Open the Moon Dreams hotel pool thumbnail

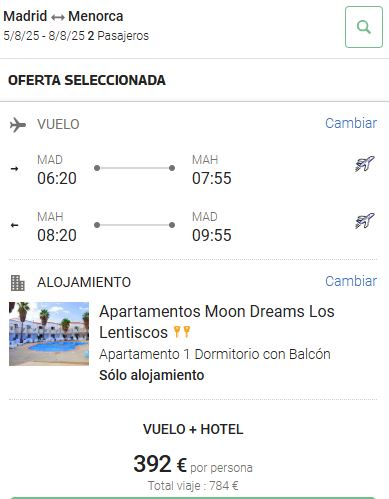click(49, 334)
